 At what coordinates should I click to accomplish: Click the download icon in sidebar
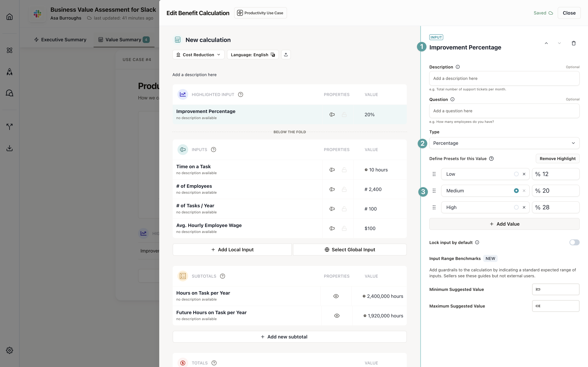(x=10, y=148)
